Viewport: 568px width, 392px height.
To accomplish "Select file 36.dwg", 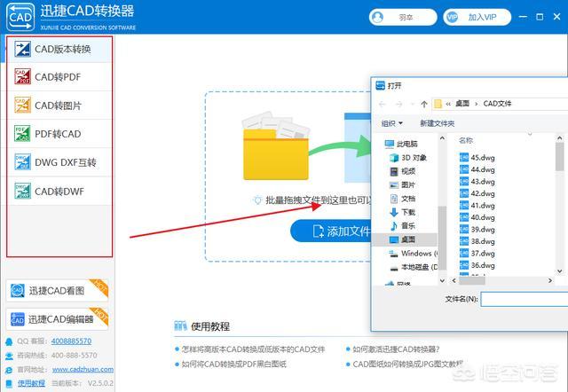I will (x=477, y=265).
